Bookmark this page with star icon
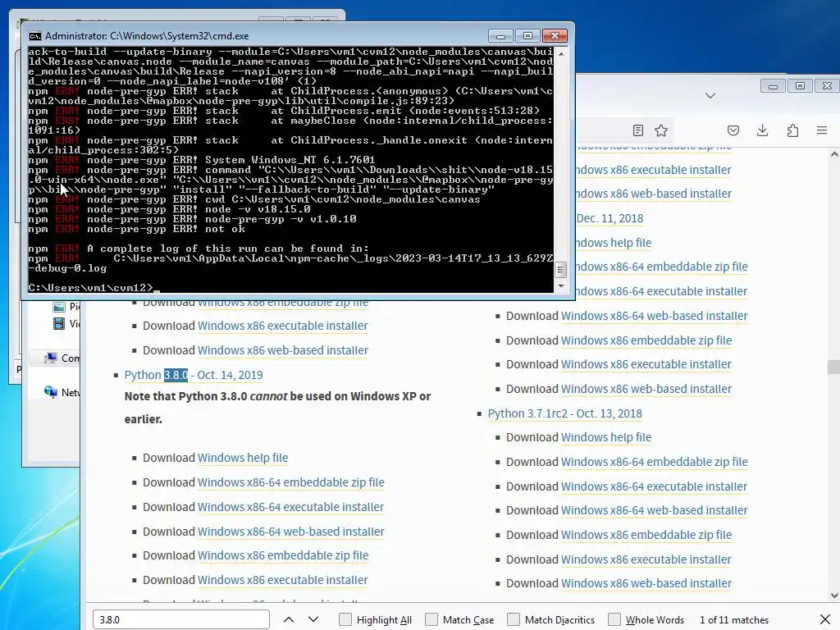The width and height of the screenshot is (840, 630). point(661,130)
